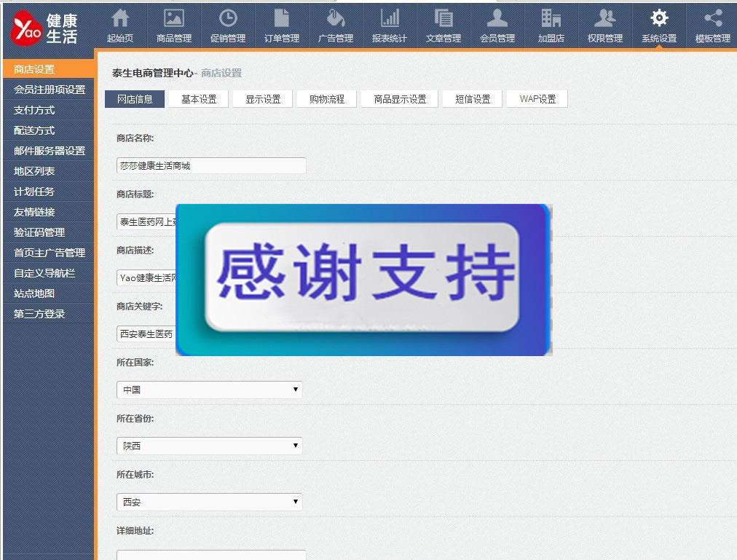Switch to 商品显示设置 tab
The width and height of the screenshot is (737, 560).
coord(400,99)
